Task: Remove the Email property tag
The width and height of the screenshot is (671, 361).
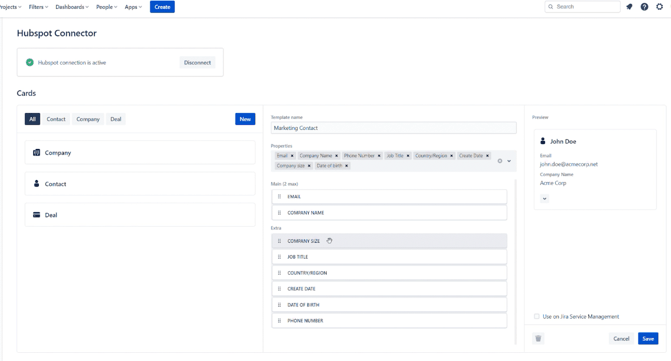Action: (292, 156)
